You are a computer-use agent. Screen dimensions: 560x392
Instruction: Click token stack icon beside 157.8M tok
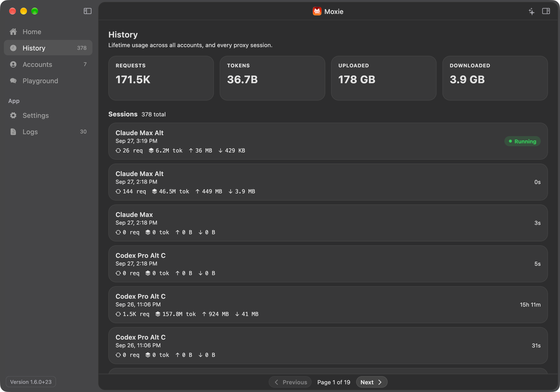click(x=158, y=314)
